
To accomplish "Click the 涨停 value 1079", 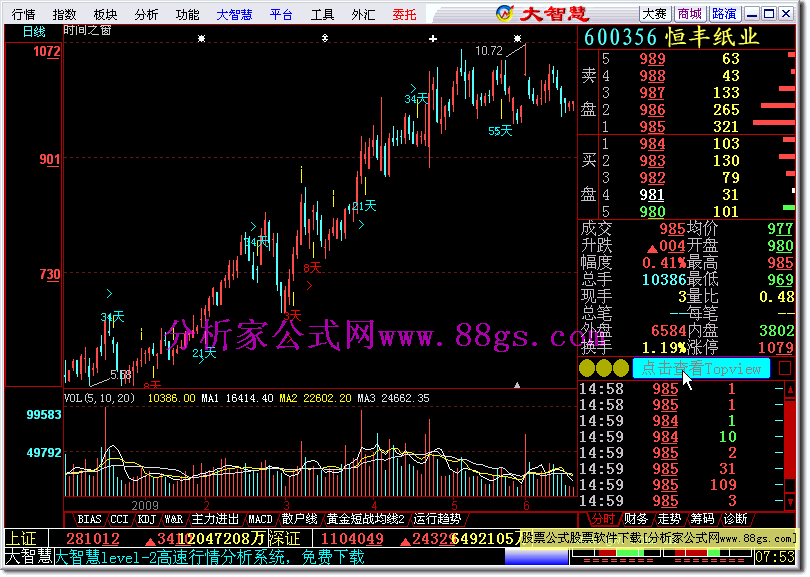I will [x=776, y=347].
